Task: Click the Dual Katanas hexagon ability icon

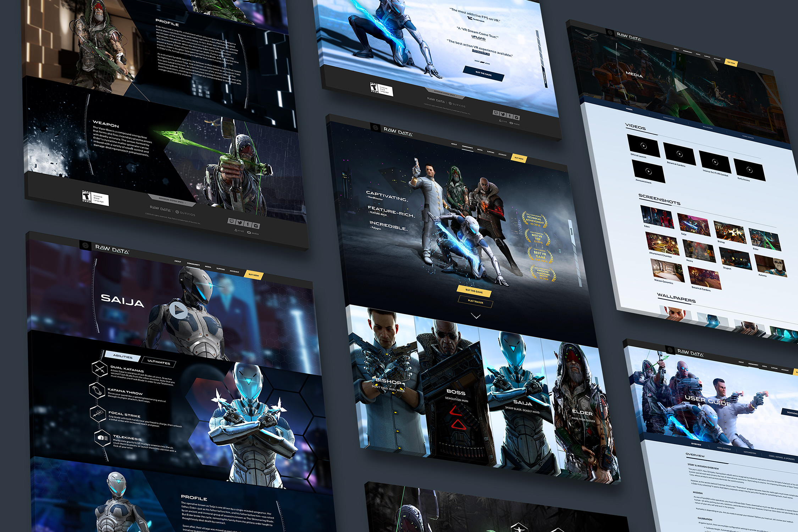Action: pos(99,369)
